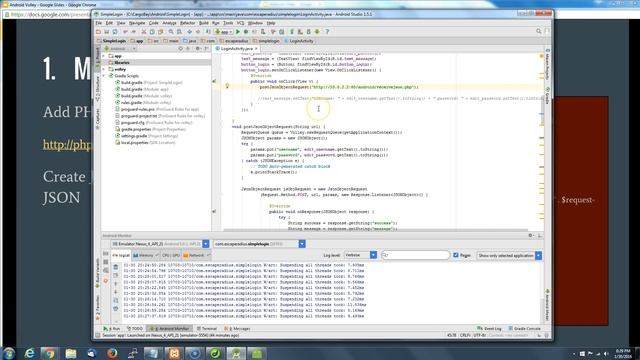Open the Android project view dropdown
This screenshot has width=640, height=360.
(119, 49)
